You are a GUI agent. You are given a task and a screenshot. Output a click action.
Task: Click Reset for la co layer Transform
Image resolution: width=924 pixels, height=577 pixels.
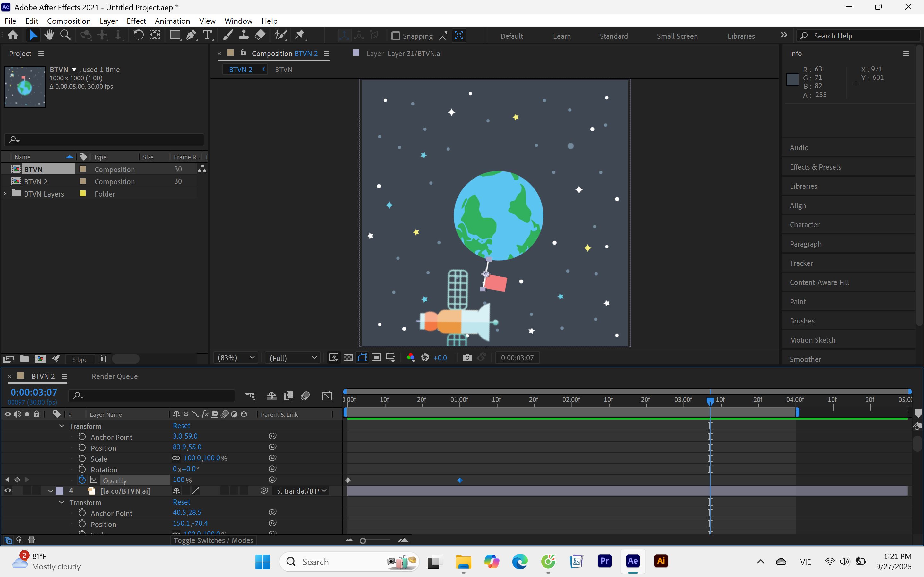coord(181,502)
